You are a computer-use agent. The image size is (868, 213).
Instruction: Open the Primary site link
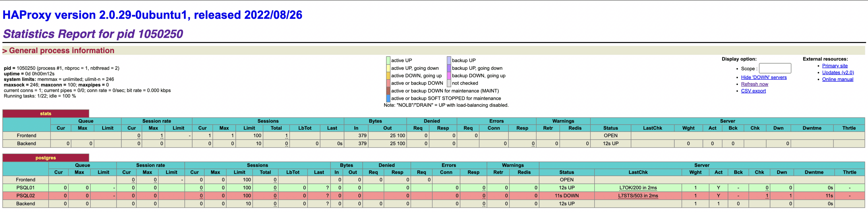pos(834,66)
